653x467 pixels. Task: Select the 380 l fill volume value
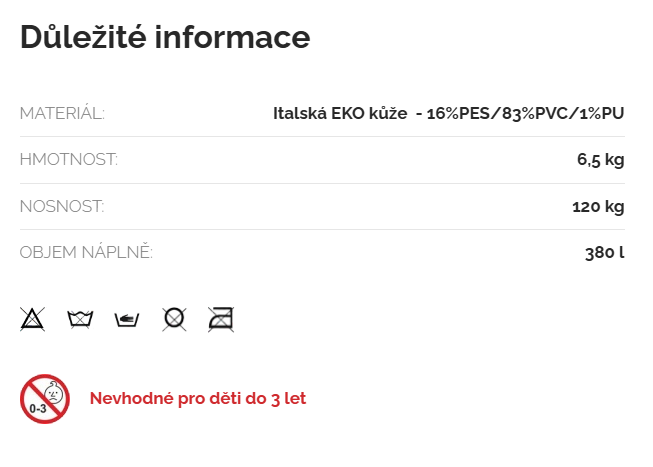[604, 253]
